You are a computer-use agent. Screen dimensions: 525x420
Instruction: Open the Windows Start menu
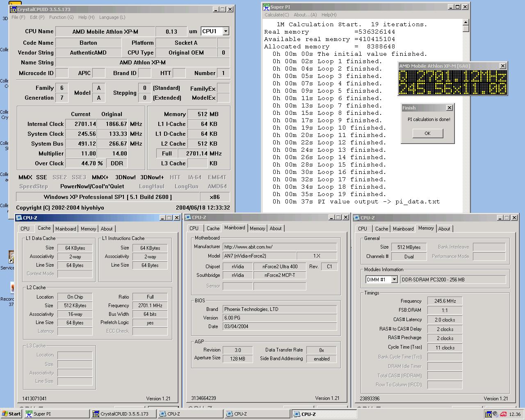click(x=11, y=414)
